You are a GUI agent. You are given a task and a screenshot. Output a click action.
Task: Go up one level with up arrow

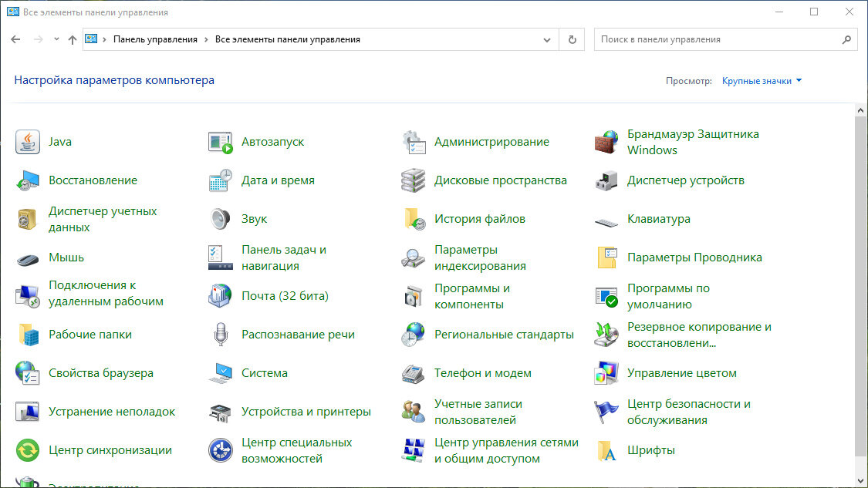(x=73, y=39)
